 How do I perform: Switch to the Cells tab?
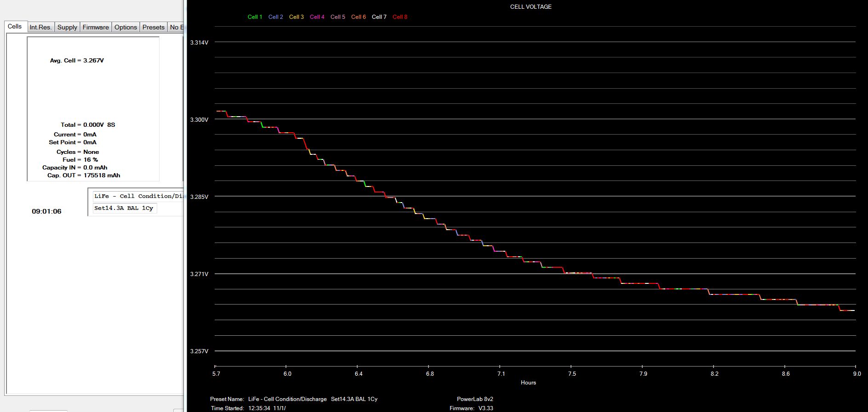point(15,27)
